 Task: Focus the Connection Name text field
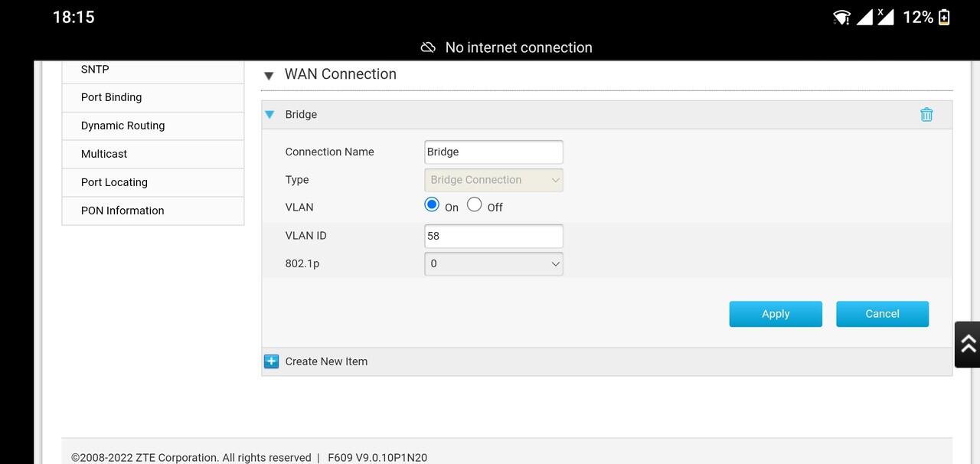point(494,152)
